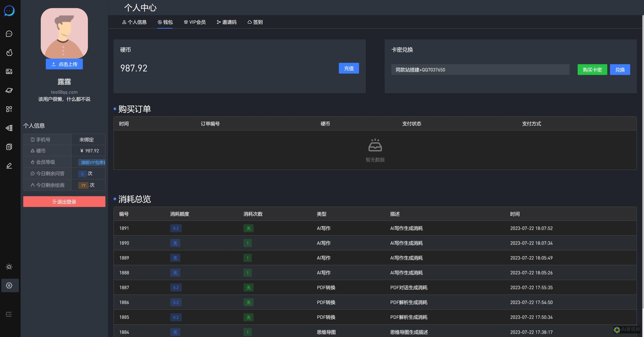
Task: Click the 1 count badge in row 1890
Action: pyautogui.click(x=248, y=243)
